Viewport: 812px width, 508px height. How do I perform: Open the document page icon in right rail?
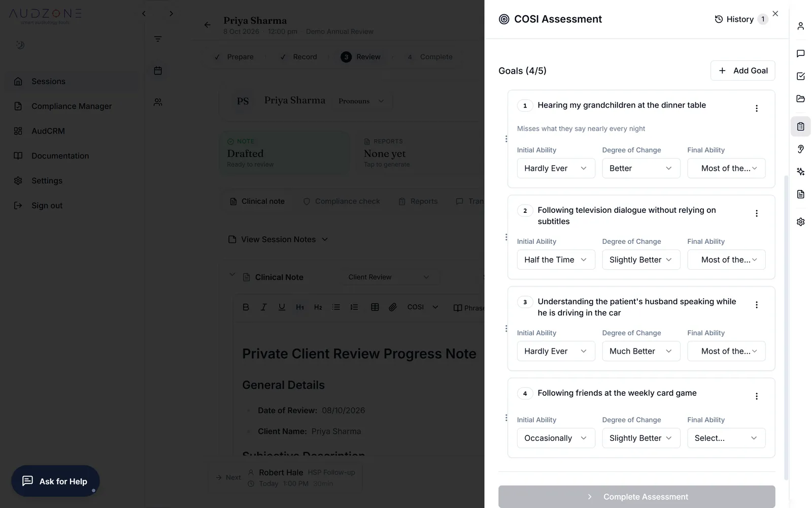pyautogui.click(x=800, y=194)
